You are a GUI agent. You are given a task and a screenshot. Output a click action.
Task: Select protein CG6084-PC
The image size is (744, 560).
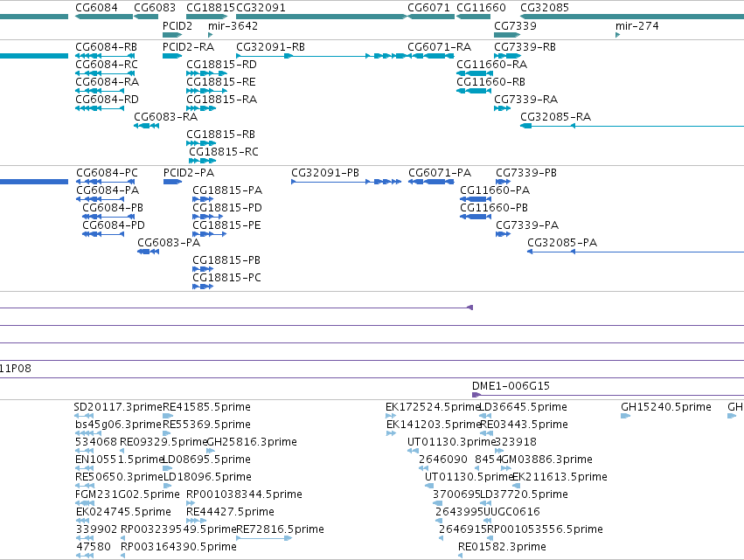[x=108, y=173]
